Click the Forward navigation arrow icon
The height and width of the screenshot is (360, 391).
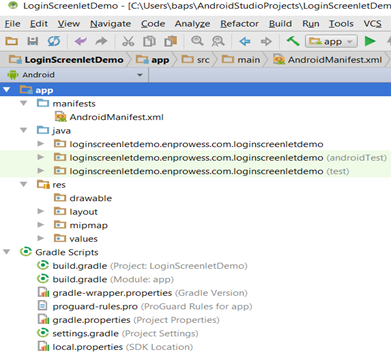pos(266,41)
